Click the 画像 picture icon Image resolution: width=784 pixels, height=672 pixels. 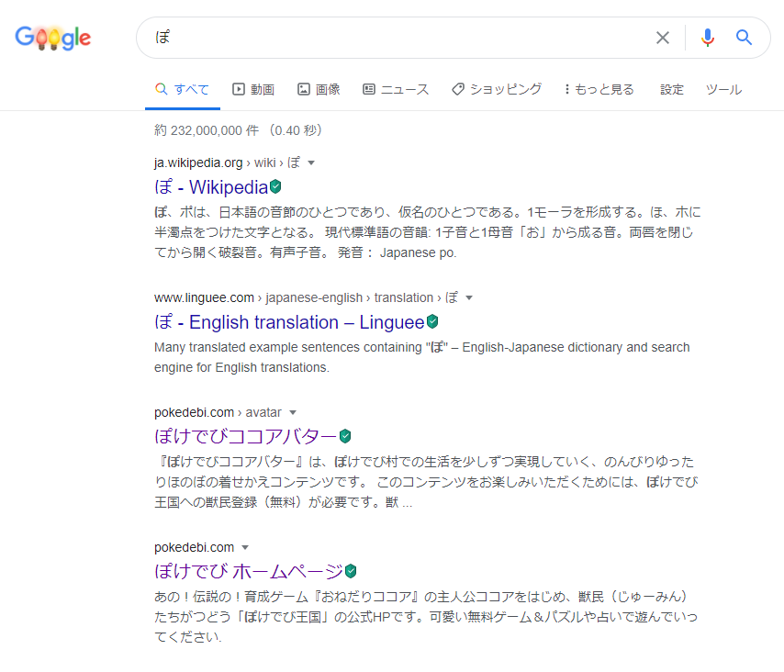tap(304, 89)
